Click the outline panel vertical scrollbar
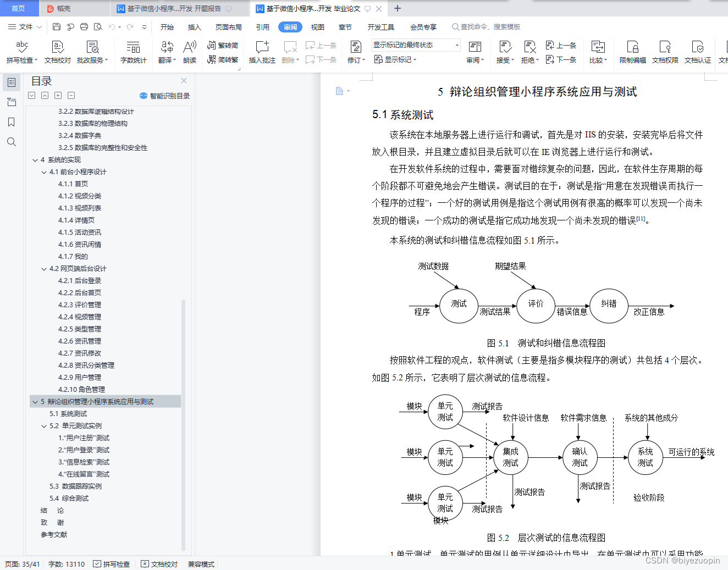 coord(183,424)
